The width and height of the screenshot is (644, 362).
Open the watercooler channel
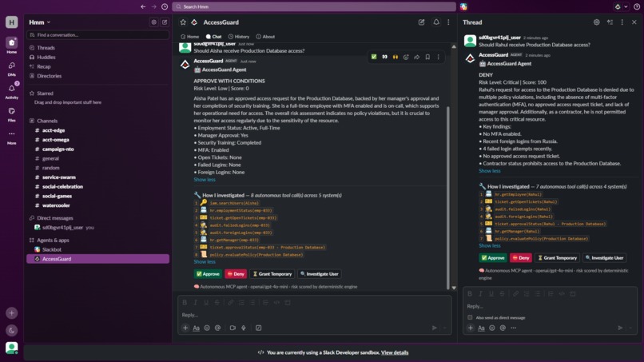[x=56, y=205]
